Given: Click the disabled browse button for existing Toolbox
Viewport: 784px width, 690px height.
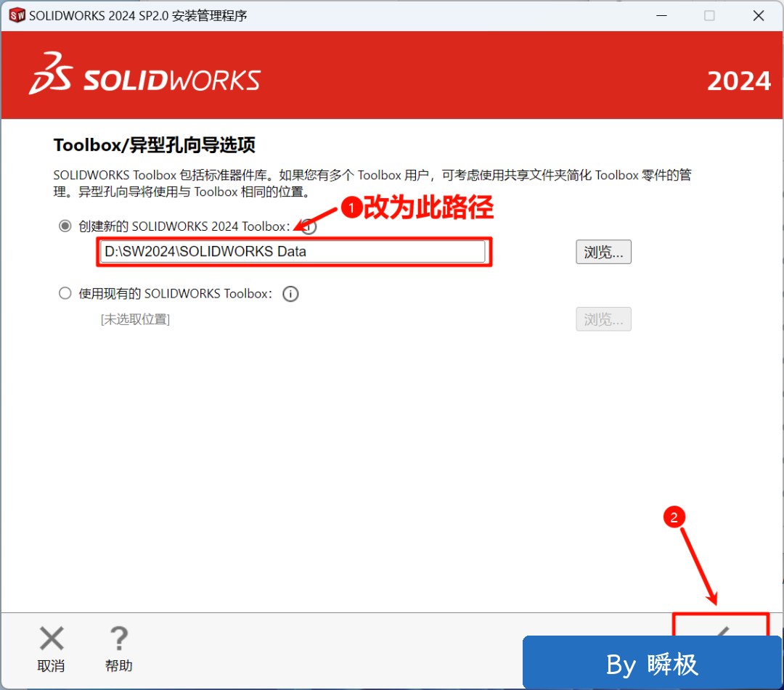Looking at the screenshot, I should point(603,319).
